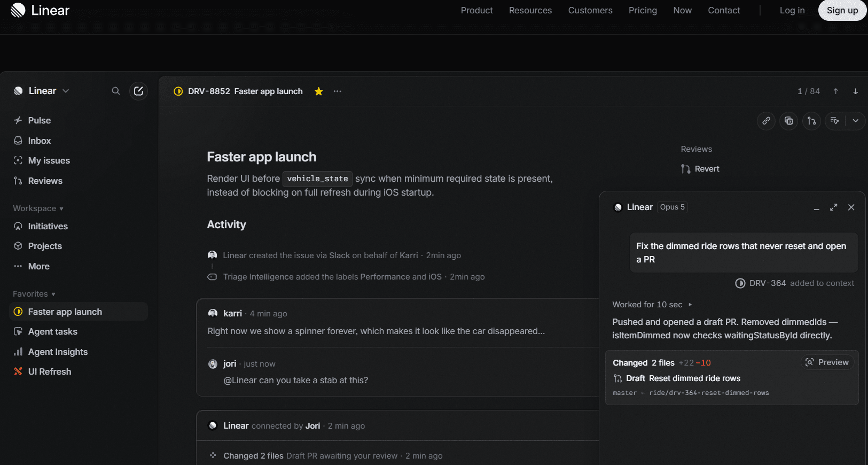Click the Triage Intelligence activity entry icon

coord(212,277)
